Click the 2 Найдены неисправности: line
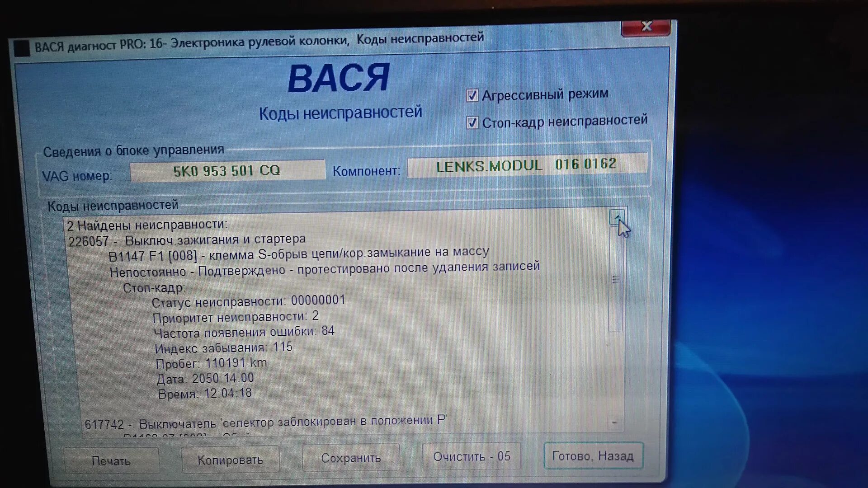The image size is (868, 488). [x=147, y=225]
